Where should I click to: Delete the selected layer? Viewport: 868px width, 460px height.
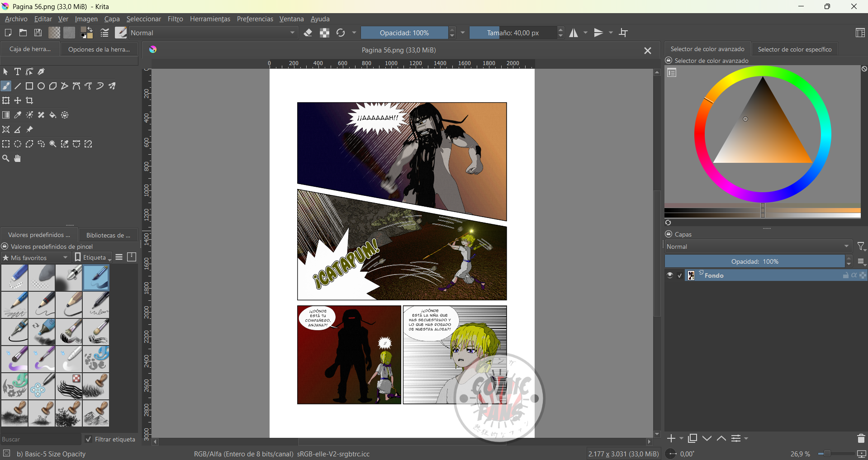pyautogui.click(x=861, y=438)
